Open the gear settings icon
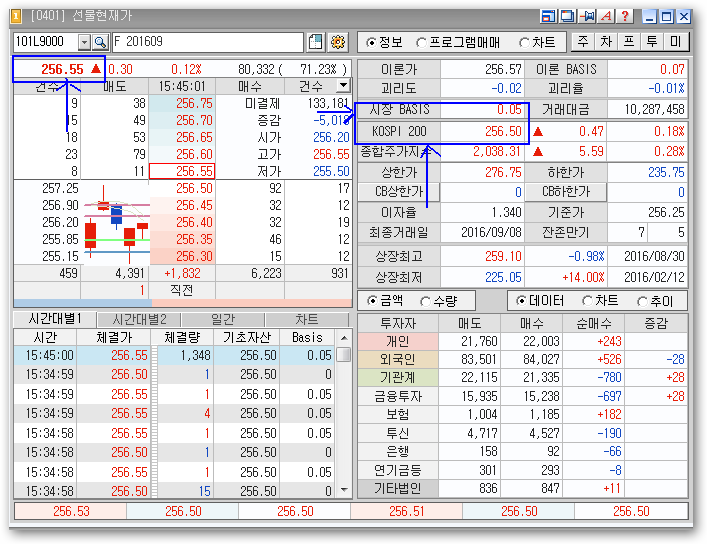Viewport: 707px width, 544px height. 338,42
